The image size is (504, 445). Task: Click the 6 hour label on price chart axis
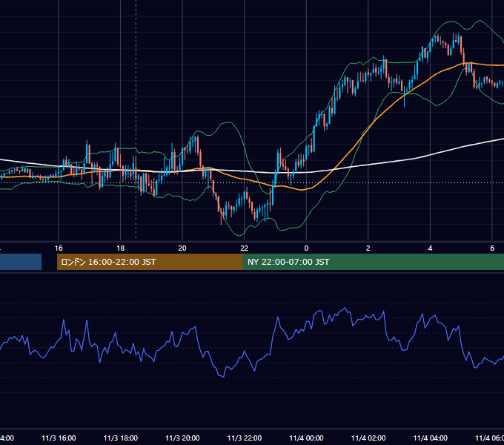point(492,248)
